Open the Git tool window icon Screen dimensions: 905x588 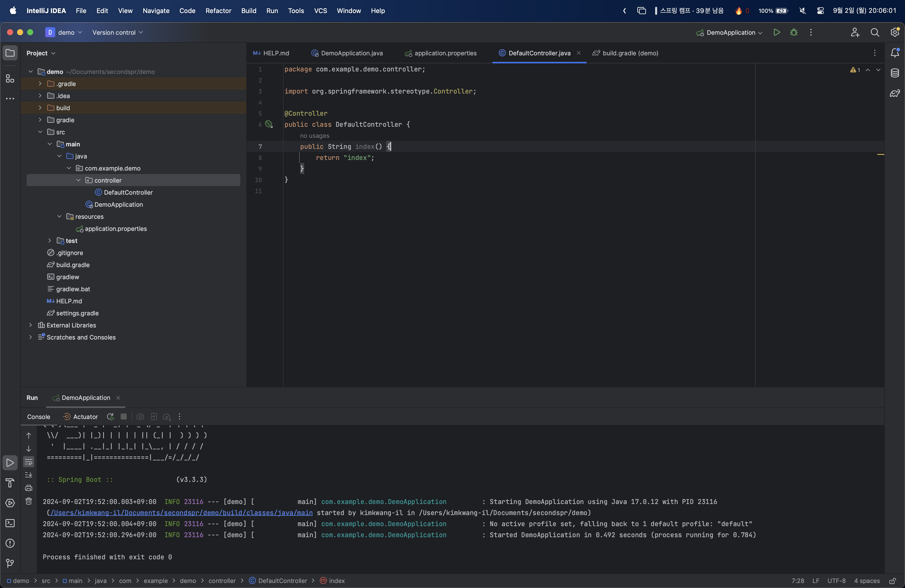click(10, 563)
